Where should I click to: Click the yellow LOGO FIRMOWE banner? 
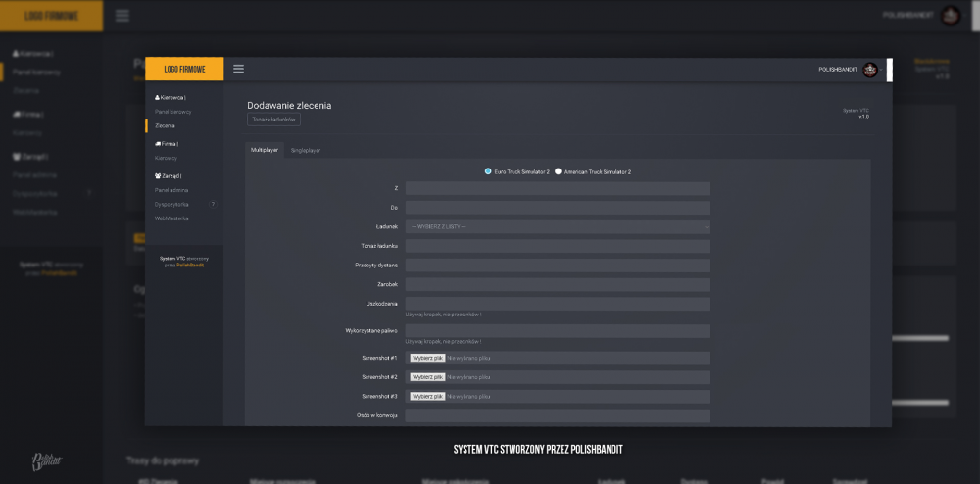pyautogui.click(x=183, y=69)
